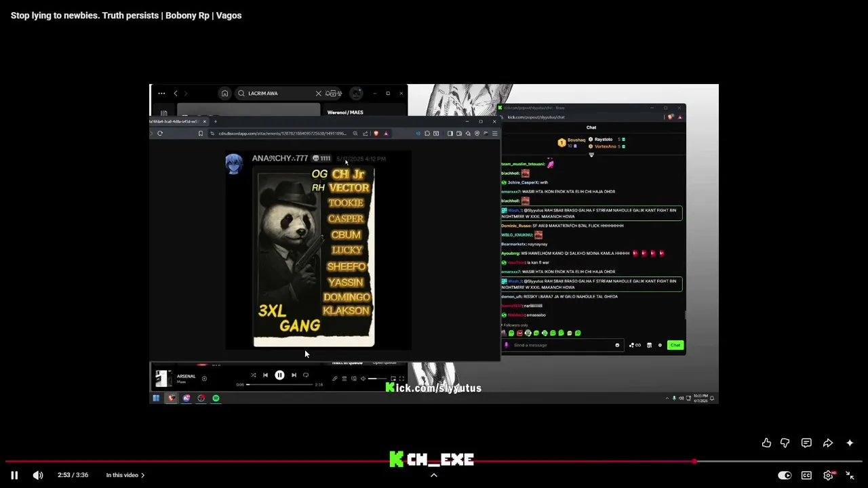Expand the In this video chapters
Viewport: 868px width, 488px height.
(x=125, y=475)
